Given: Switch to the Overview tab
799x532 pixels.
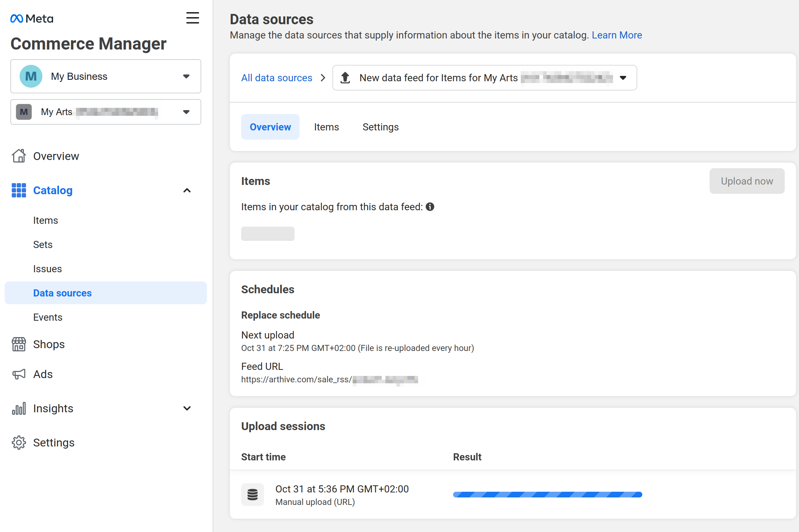Looking at the screenshot, I should pyautogui.click(x=270, y=127).
